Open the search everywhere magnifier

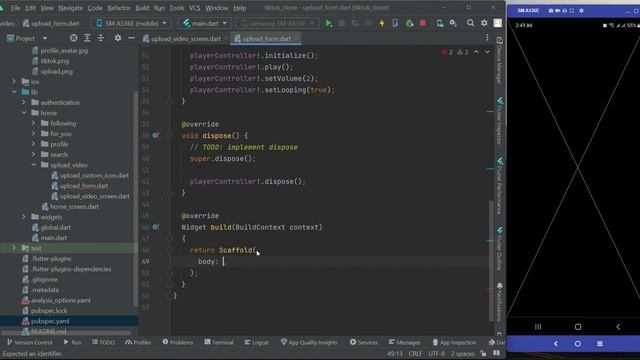tap(471, 23)
